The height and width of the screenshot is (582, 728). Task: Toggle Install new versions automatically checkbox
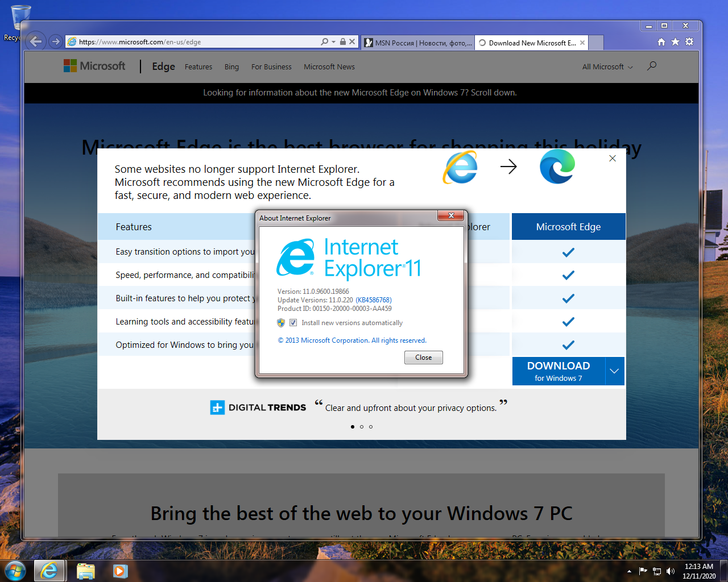pyautogui.click(x=293, y=323)
